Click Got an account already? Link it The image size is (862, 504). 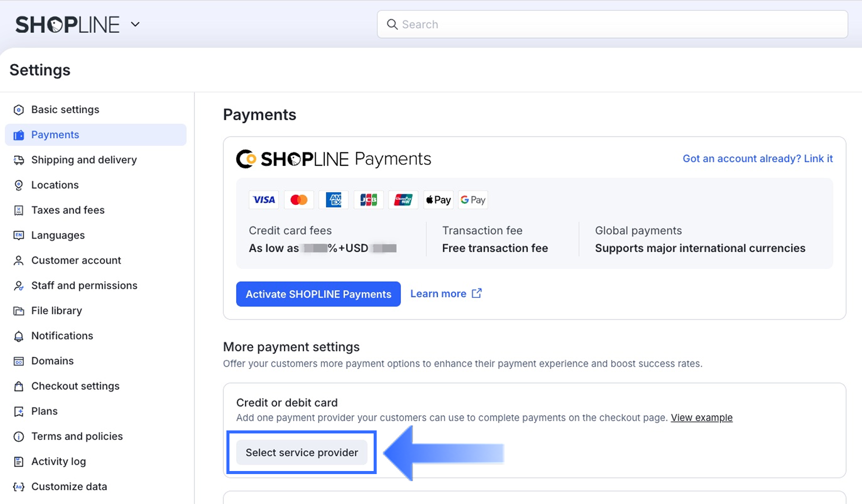pyautogui.click(x=757, y=159)
